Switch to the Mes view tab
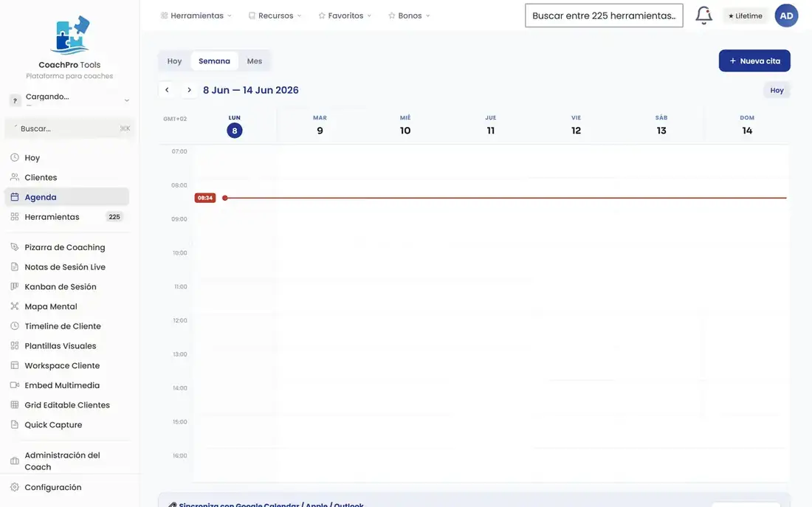The height and width of the screenshot is (507, 812). (254, 61)
